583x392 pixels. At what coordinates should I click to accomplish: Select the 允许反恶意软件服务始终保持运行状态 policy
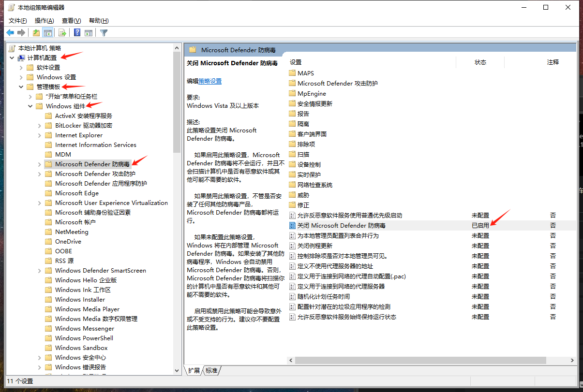(x=346, y=317)
